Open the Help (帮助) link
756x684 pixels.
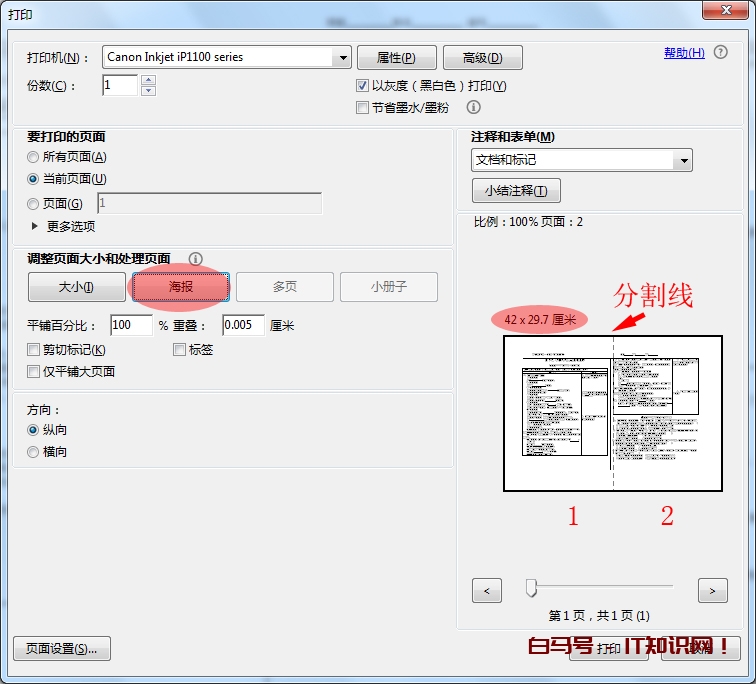pyautogui.click(x=684, y=52)
